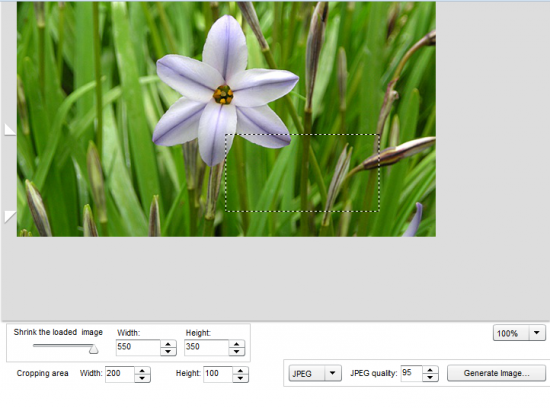Increase the cropping area Width value

142,371
